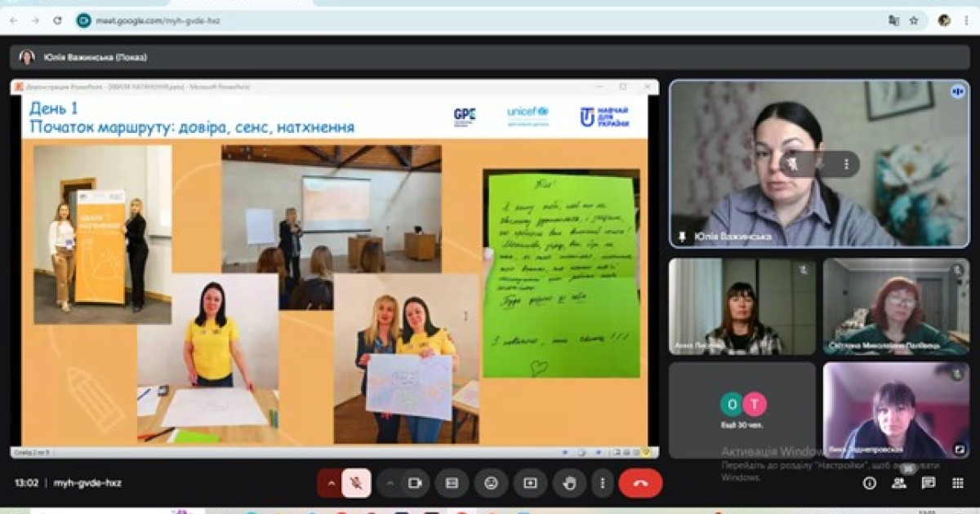The width and height of the screenshot is (980, 514).
Task: Click the unicef logo on the slide
Action: click(528, 115)
